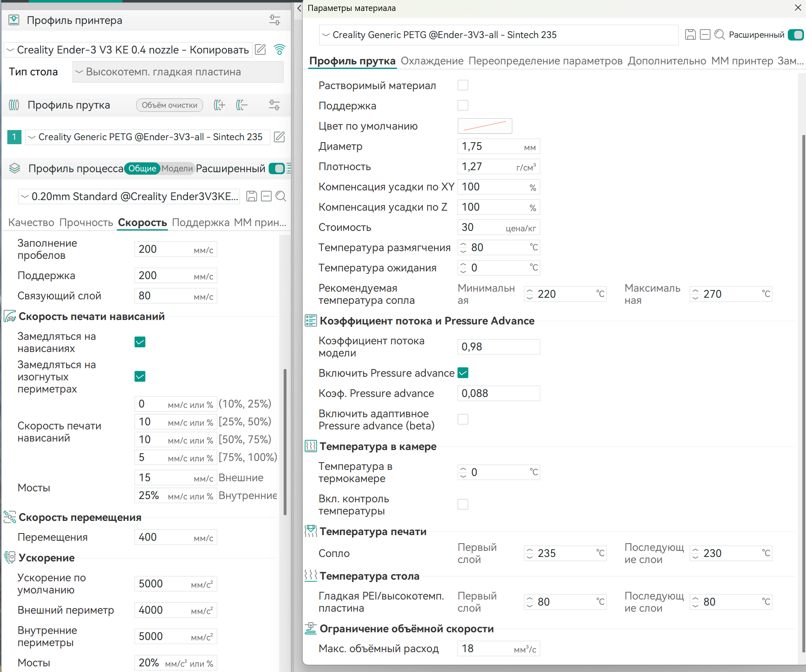Expand the 0.20mm Standard process preset dropdown
This screenshot has height=672, width=806.
129,196
